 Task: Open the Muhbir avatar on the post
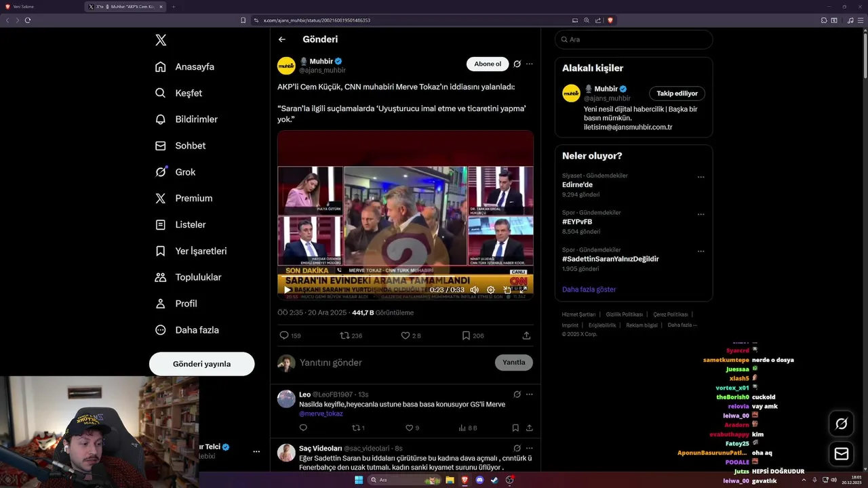point(286,66)
